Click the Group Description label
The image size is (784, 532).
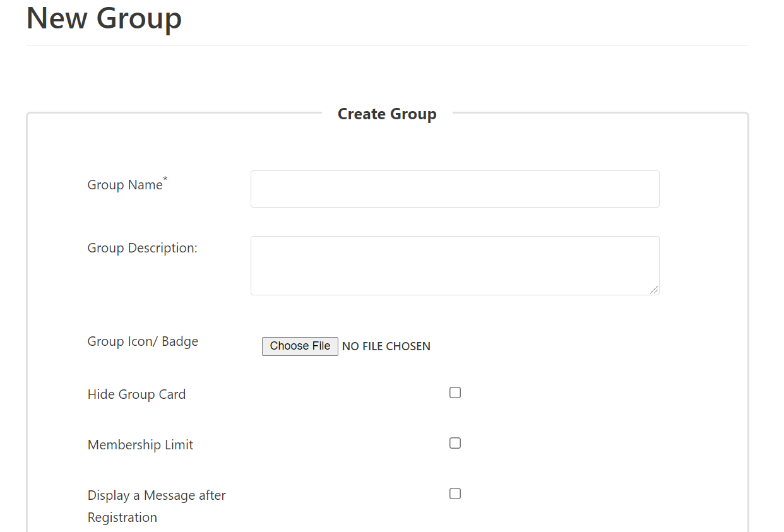tap(142, 247)
